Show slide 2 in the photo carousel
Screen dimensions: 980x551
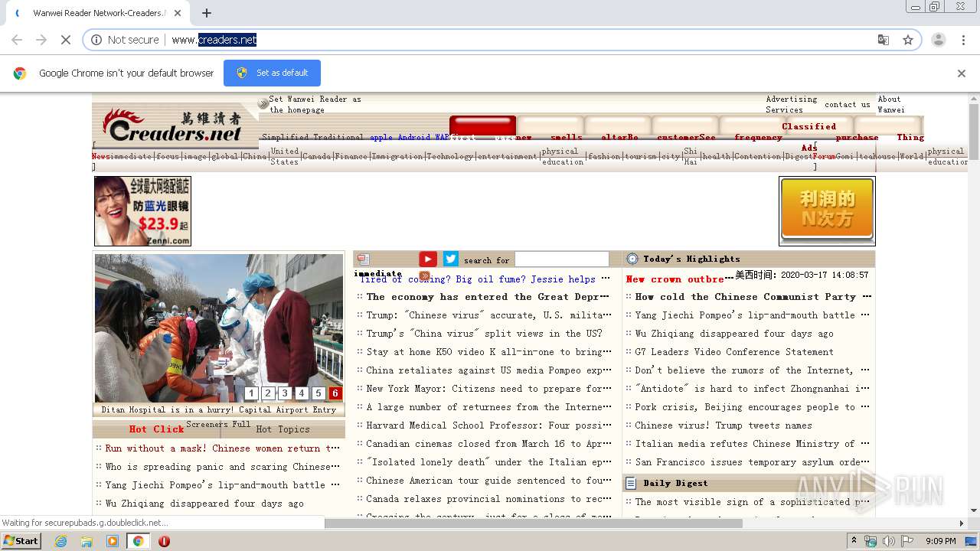[268, 393]
